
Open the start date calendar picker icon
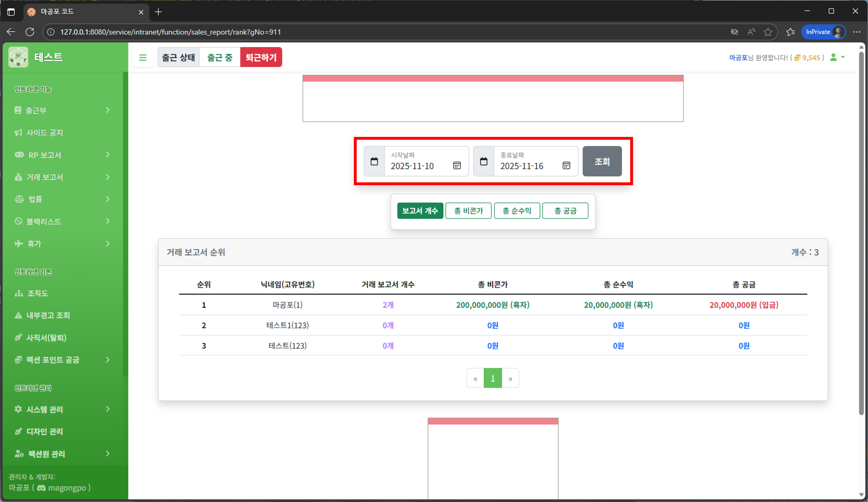tap(457, 166)
